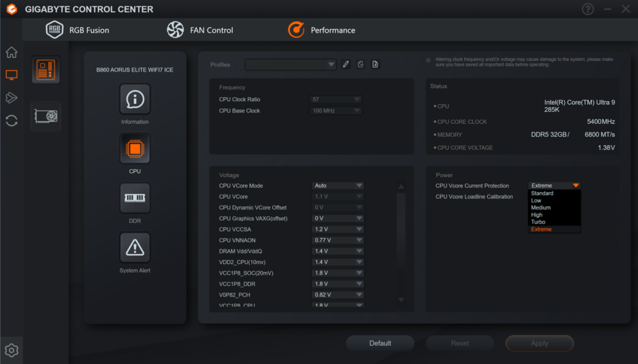Choose Medium in current protection list
This screenshot has height=364, width=638.
pyautogui.click(x=554, y=207)
